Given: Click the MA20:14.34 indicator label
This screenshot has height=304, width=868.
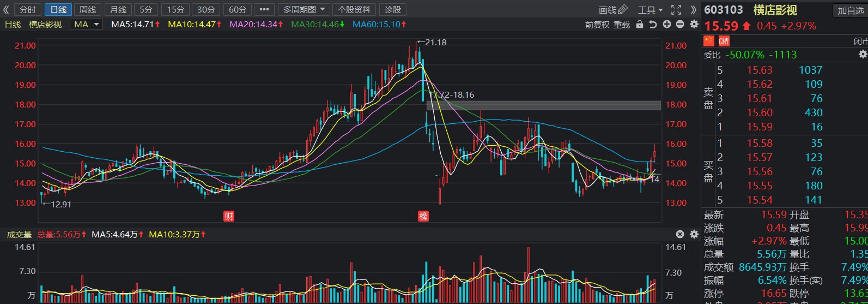Looking at the screenshot, I should (x=257, y=25).
